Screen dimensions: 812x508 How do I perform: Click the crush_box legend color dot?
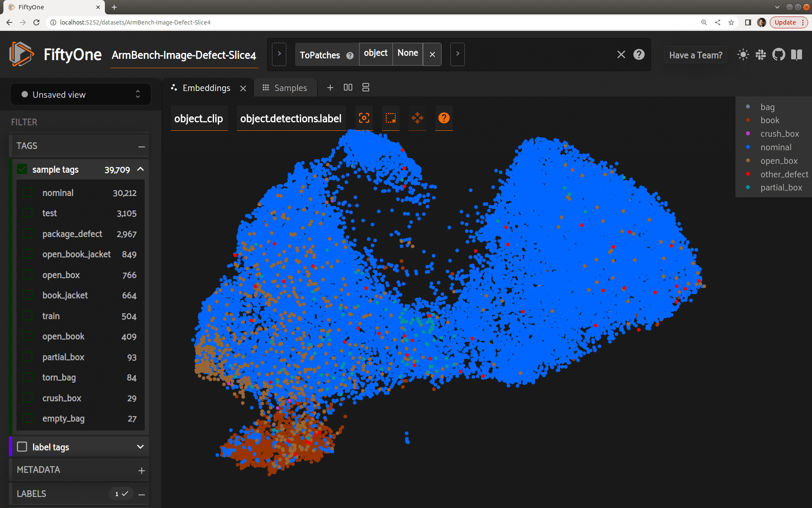(x=748, y=134)
